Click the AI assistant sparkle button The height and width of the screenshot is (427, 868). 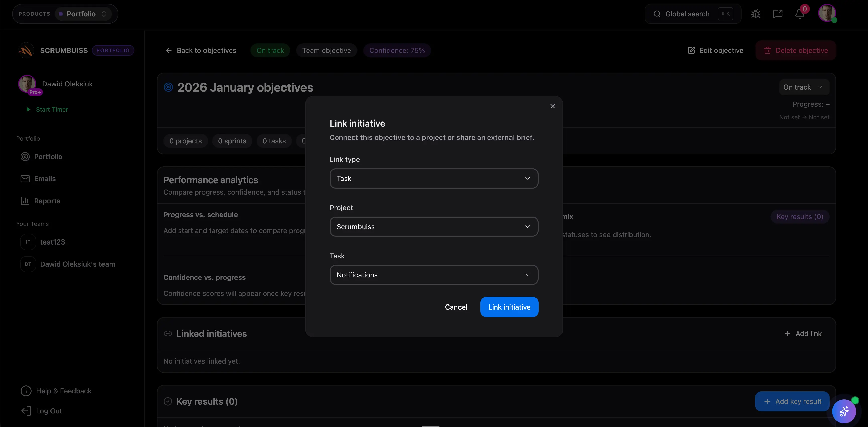point(844,411)
